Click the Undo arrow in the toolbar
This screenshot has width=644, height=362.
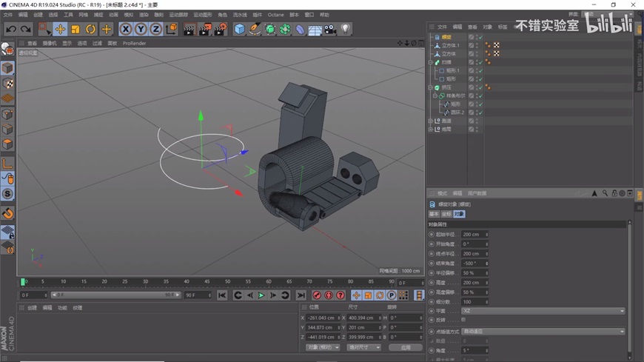[x=11, y=30]
